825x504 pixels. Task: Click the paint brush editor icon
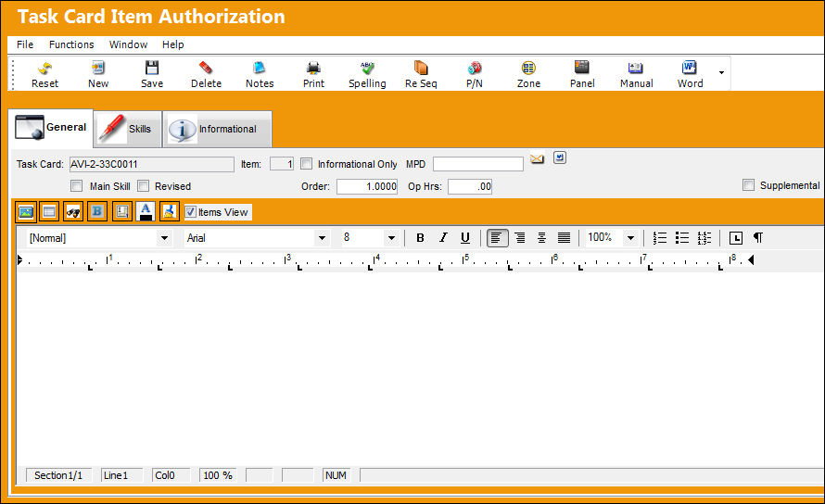(170, 211)
